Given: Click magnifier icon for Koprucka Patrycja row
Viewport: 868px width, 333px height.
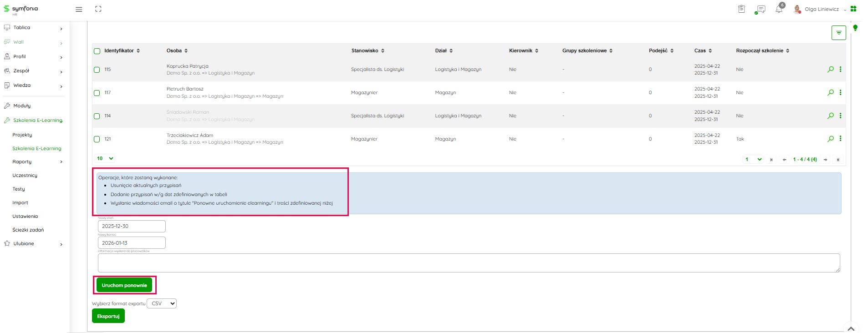Looking at the screenshot, I should click(x=831, y=69).
